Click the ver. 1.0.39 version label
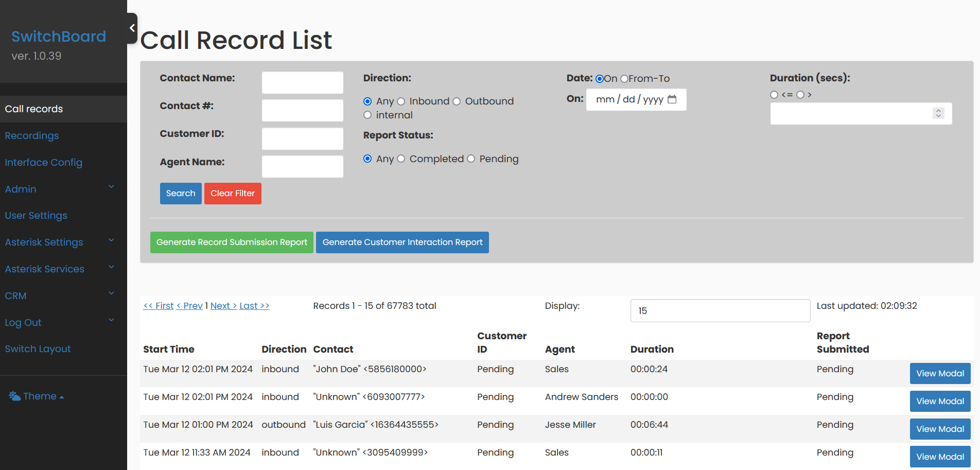 37,56
